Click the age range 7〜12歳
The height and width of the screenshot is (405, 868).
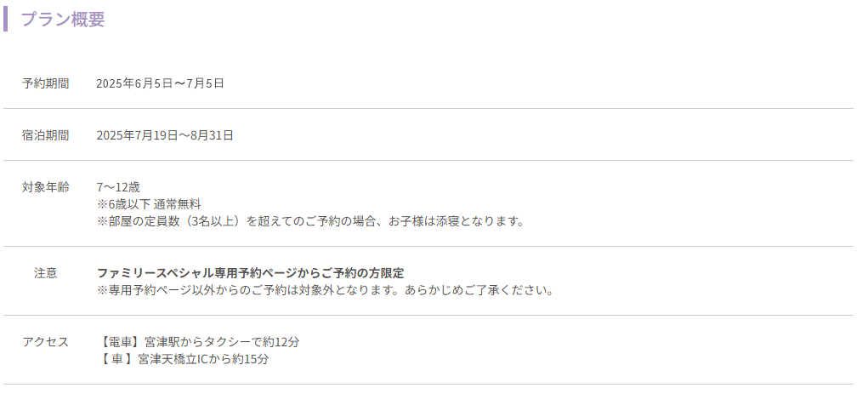(x=118, y=187)
